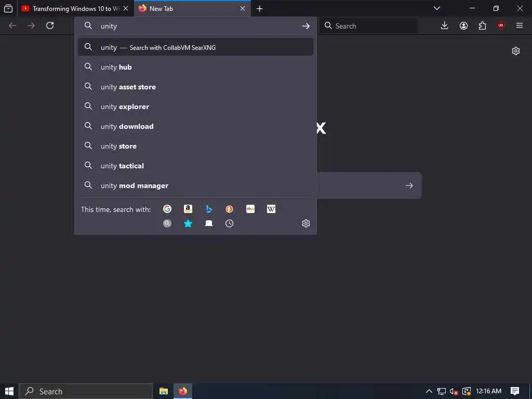Submit new tab page search arrow
The height and width of the screenshot is (399, 532).
pyautogui.click(x=409, y=185)
